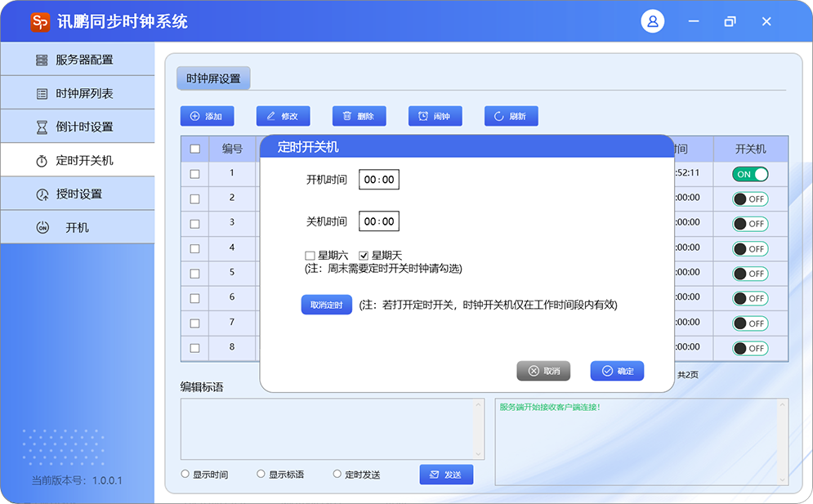The height and width of the screenshot is (504, 813).
Task: Confirm with the 确定 button
Action: pos(617,371)
